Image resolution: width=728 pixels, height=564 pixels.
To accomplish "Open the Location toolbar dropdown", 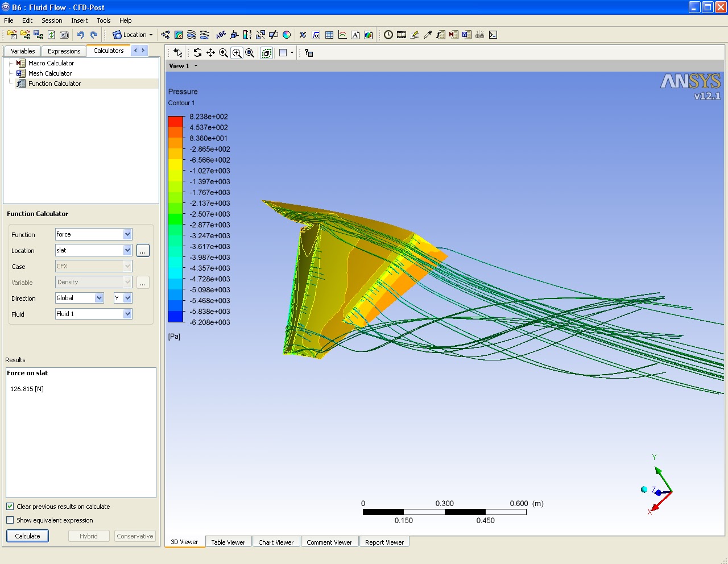I will click(x=133, y=35).
